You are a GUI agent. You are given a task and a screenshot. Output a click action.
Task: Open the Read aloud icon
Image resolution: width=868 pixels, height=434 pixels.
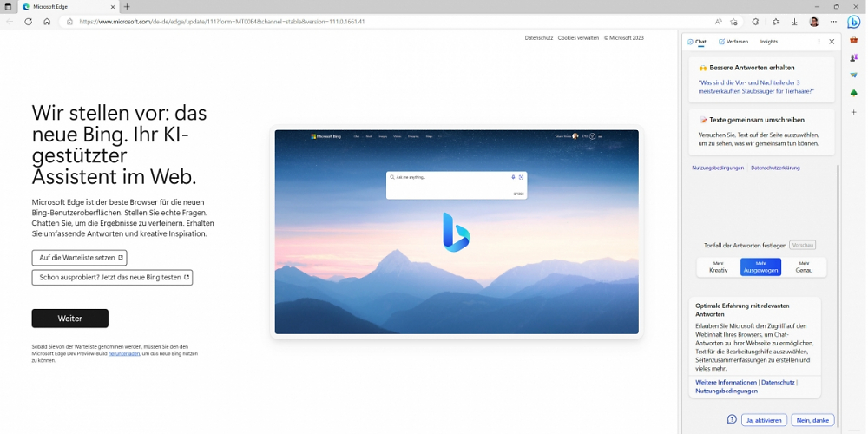point(718,22)
